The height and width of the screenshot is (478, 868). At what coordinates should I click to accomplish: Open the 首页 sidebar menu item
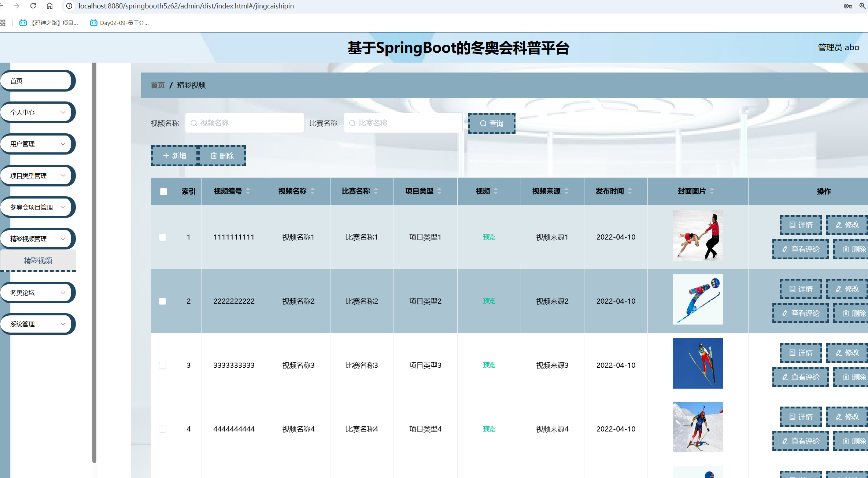point(37,81)
